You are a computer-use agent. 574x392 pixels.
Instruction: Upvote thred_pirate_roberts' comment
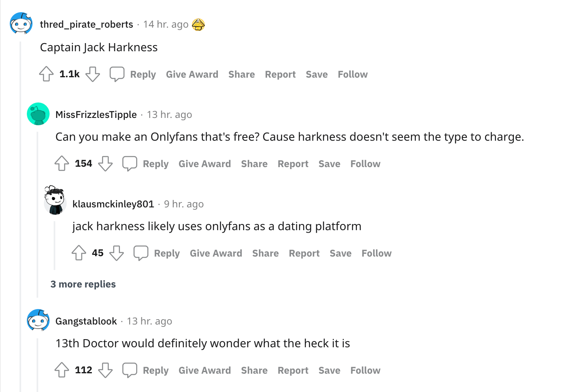46,74
